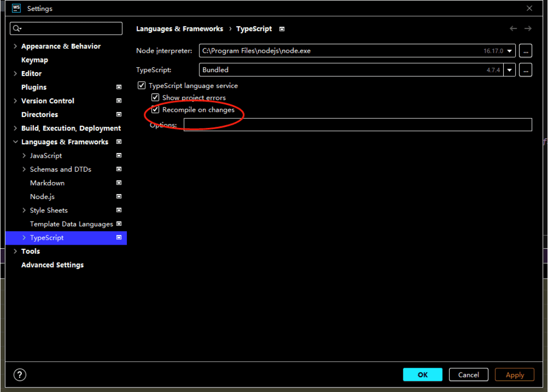Close the Settings dialog with X
548x392 pixels.
[529, 8]
